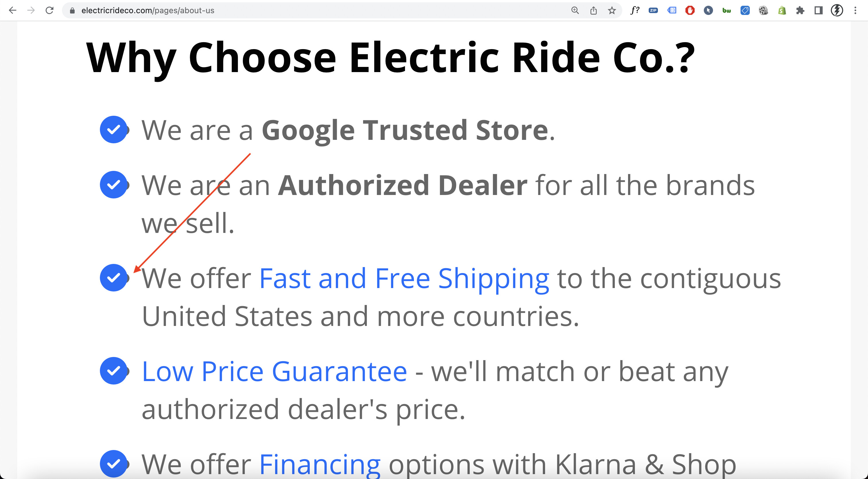Click the film reel extension icon

point(763,10)
